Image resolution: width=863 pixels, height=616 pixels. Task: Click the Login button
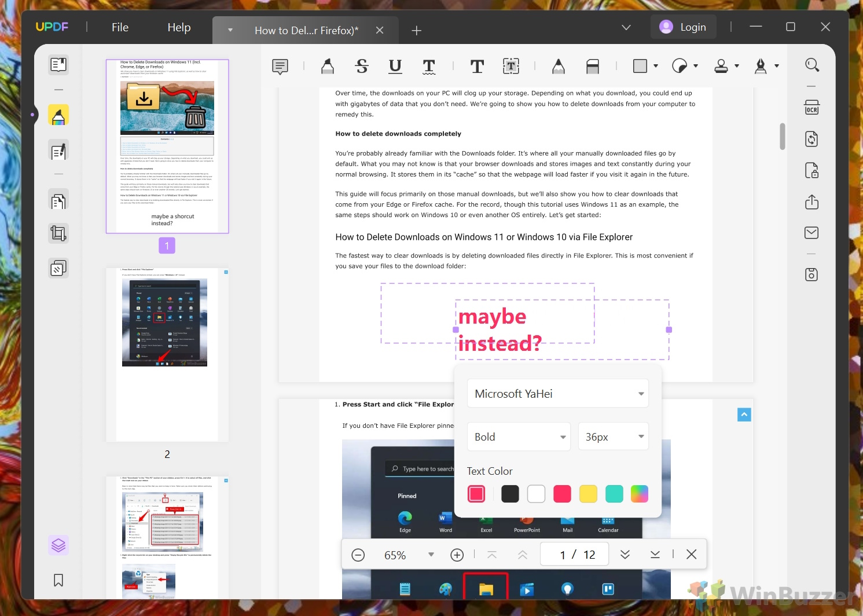click(x=684, y=27)
